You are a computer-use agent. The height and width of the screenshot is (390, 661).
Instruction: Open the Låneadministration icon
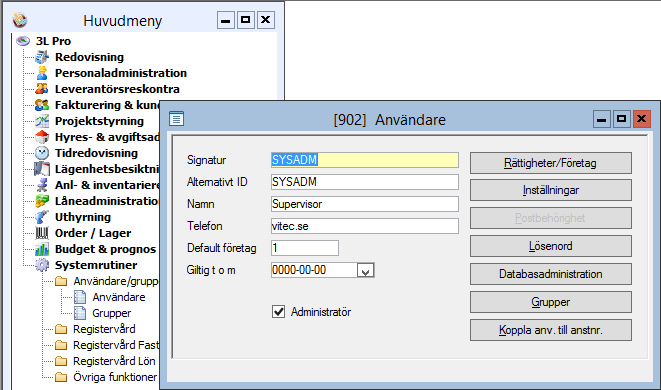pos(42,201)
